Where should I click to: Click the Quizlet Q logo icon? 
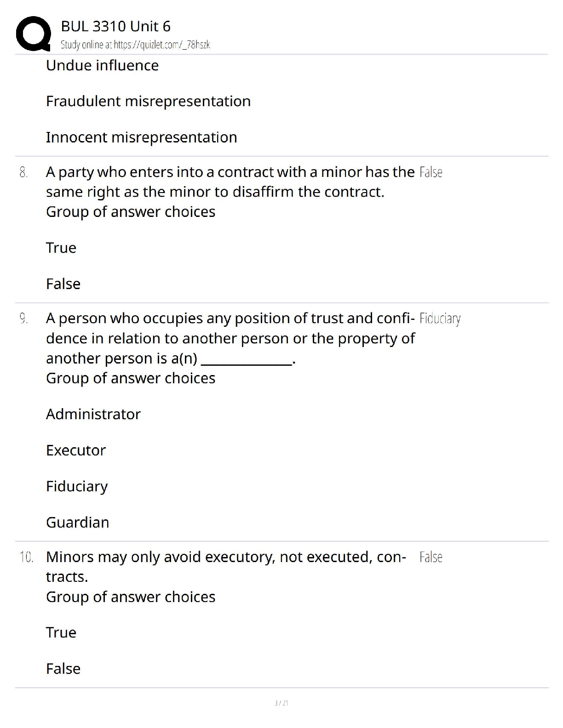[x=34, y=34]
